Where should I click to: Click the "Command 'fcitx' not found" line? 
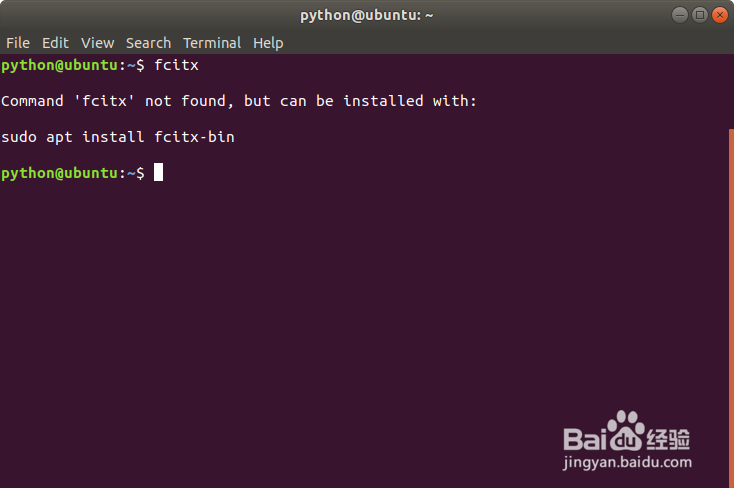click(239, 101)
